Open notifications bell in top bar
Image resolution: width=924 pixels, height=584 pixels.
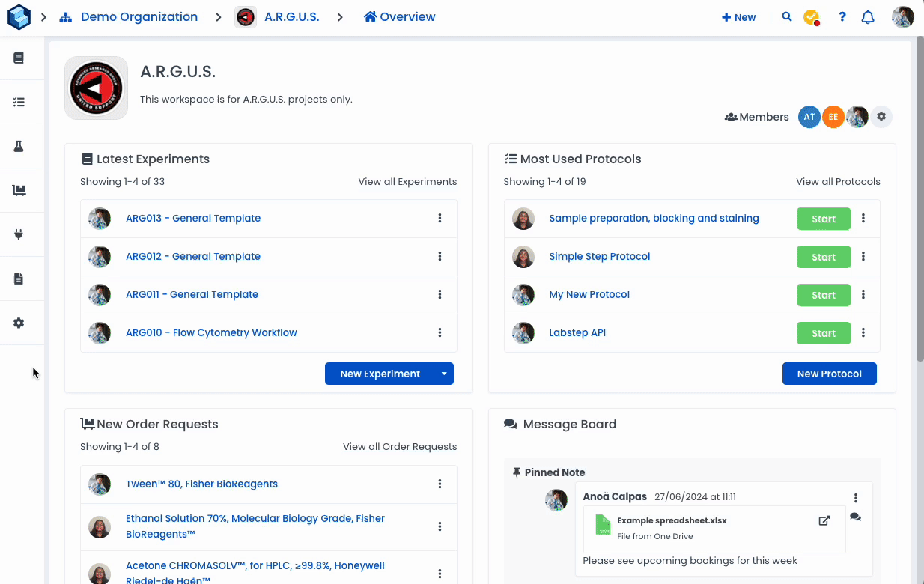pyautogui.click(x=868, y=17)
